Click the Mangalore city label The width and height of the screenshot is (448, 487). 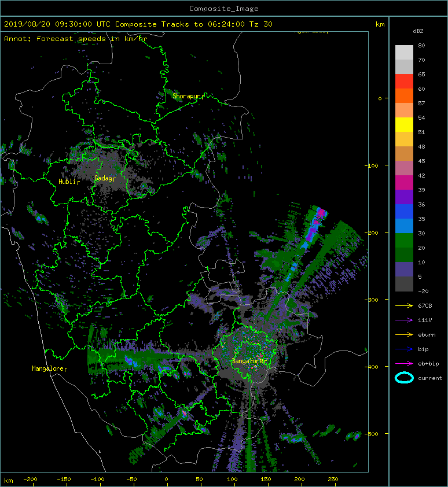point(48,368)
